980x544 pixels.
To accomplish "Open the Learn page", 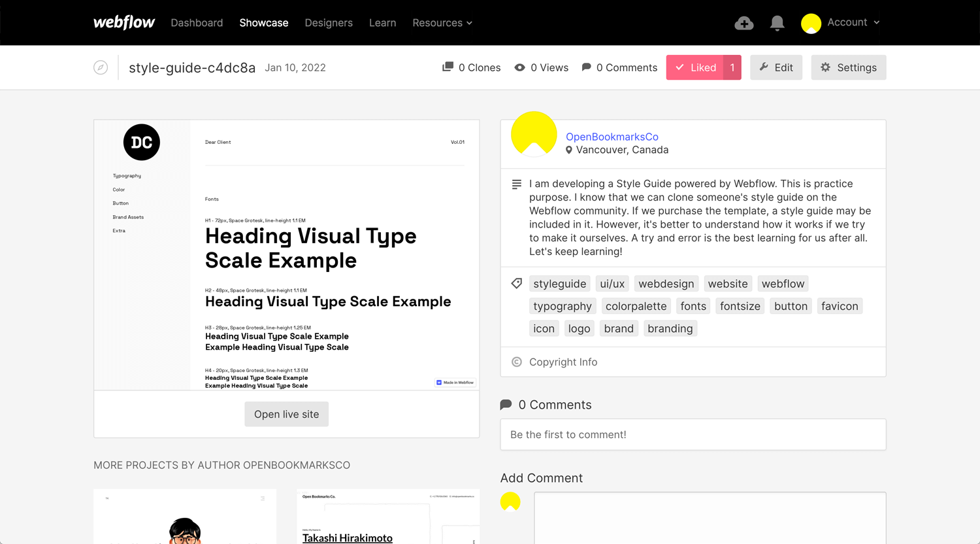I will (383, 23).
